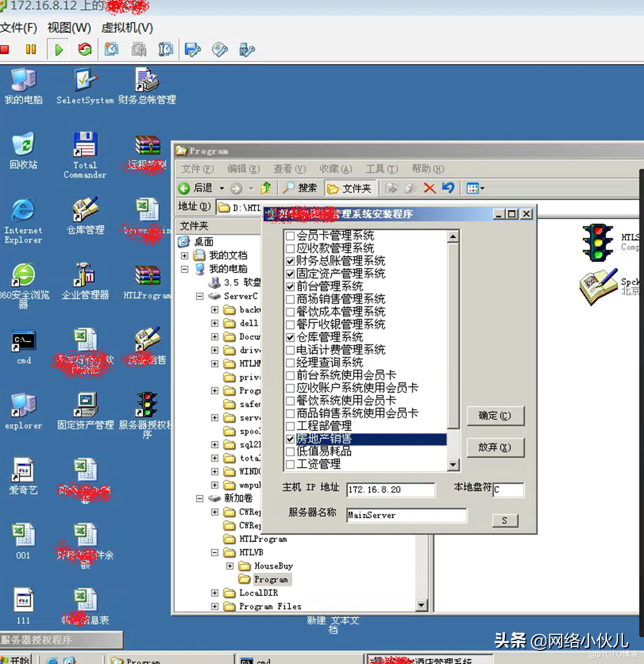Expand HouseBuy folder node
The height and width of the screenshot is (664, 644).
tap(230, 566)
